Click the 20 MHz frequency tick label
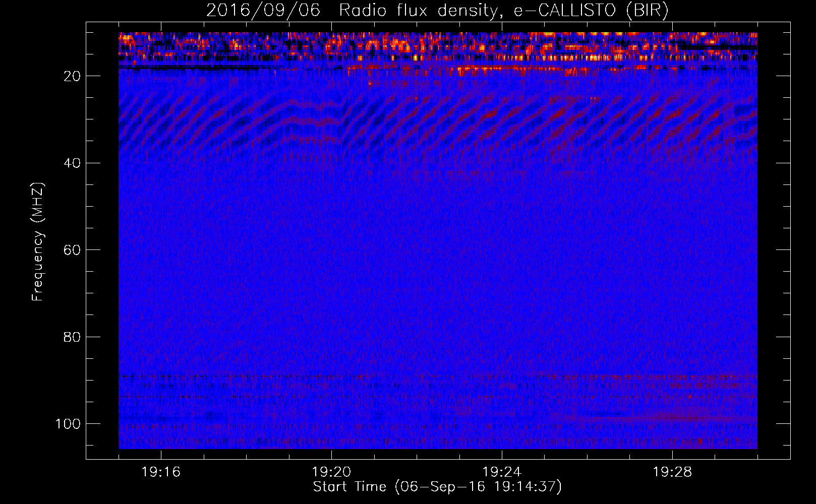This screenshot has width=816, height=504. coord(72,76)
